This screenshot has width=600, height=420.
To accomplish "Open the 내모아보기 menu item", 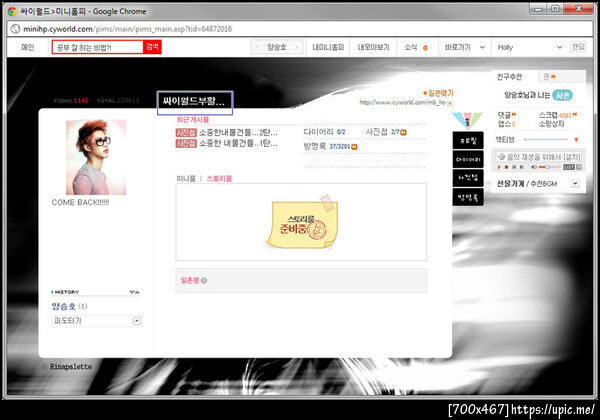I will (373, 47).
